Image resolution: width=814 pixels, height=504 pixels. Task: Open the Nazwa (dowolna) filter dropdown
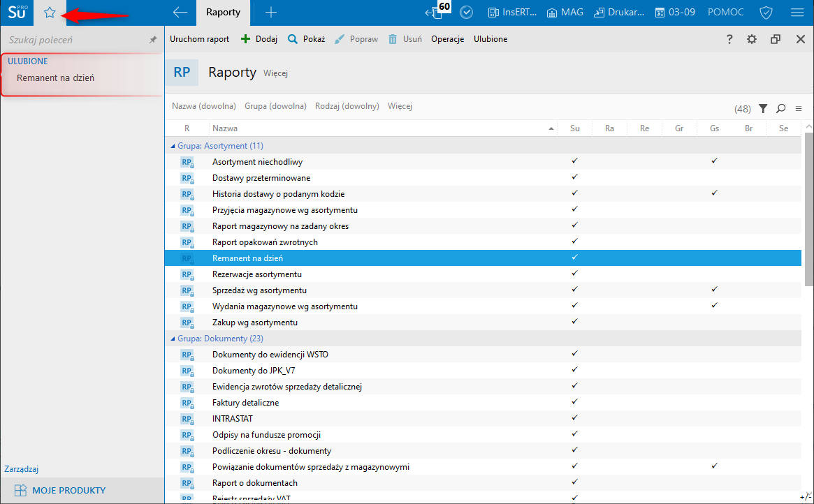(204, 107)
